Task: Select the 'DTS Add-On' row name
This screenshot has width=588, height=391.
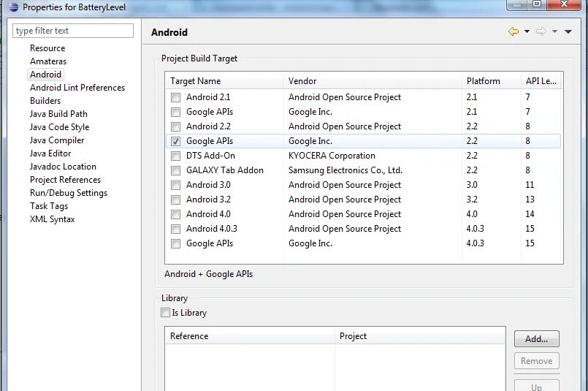Action: tap(211, 156)
